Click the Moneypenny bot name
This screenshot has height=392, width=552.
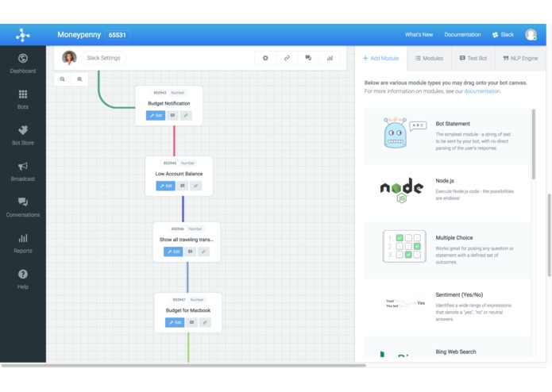[x=79, y=35]
